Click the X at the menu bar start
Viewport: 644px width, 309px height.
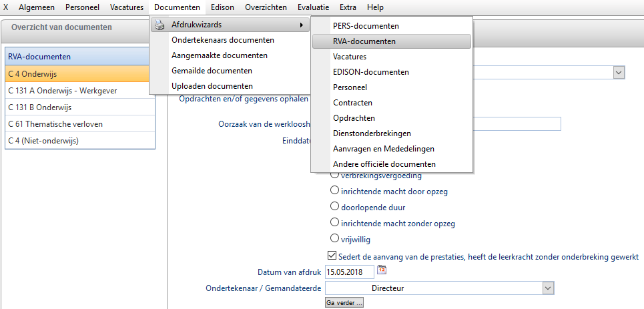point(5,7)
